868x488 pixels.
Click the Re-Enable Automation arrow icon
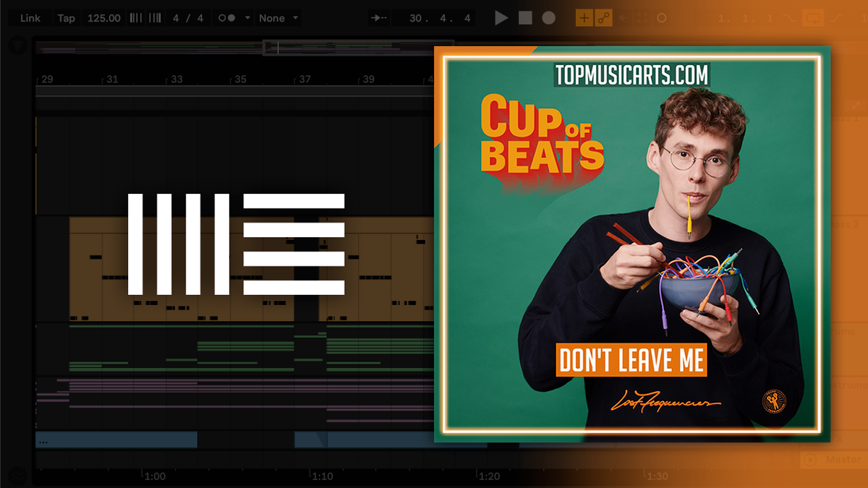pos(622,17)
